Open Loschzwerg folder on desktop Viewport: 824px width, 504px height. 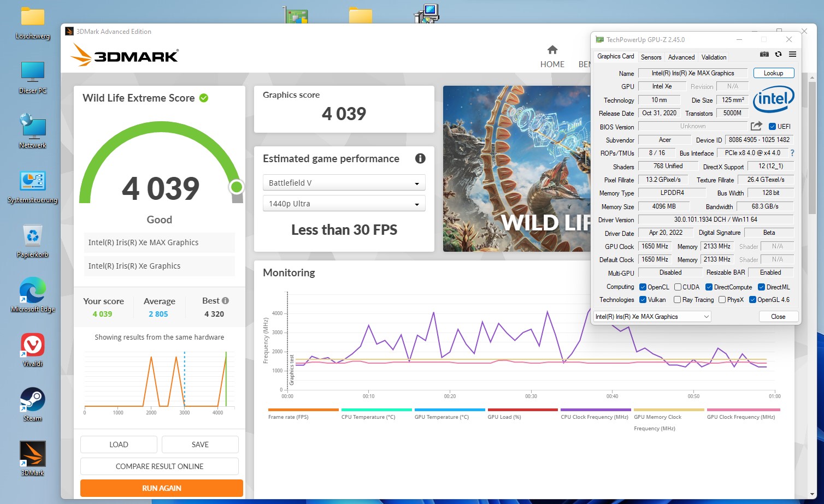[33, 23]
